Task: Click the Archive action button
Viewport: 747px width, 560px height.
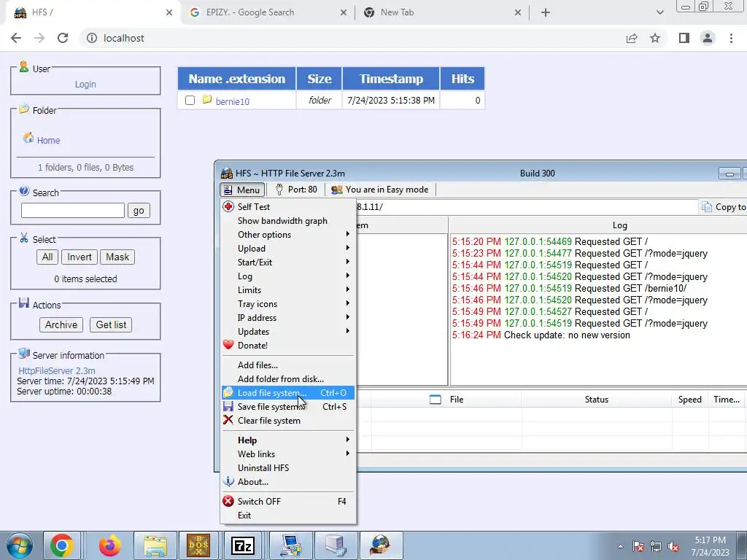Action: coord(61,324)
